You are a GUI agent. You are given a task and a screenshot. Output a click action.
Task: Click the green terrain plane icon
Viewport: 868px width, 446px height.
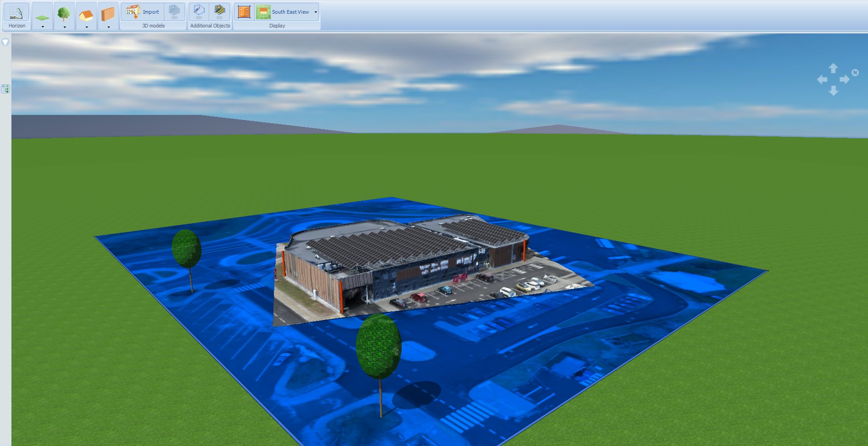[x=42, y=16]
